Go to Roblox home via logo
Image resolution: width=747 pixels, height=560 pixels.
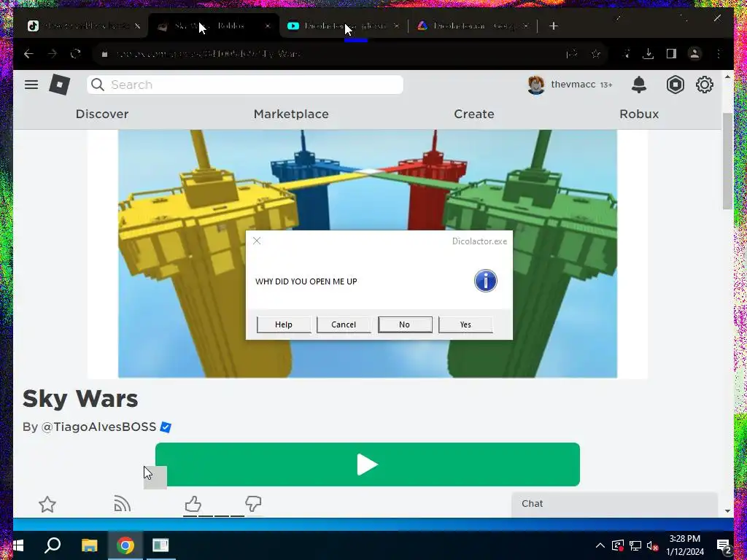point(60,85)
